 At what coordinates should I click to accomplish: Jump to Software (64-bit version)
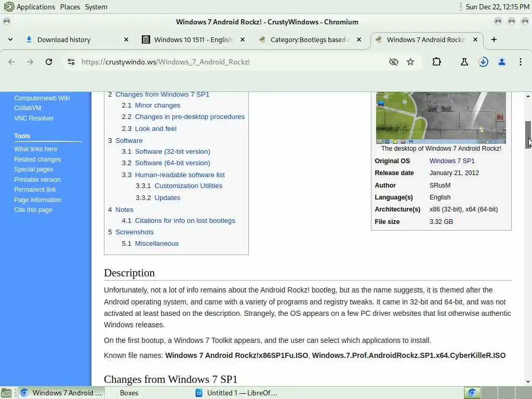pyautogui.click(x=172, y=163)
